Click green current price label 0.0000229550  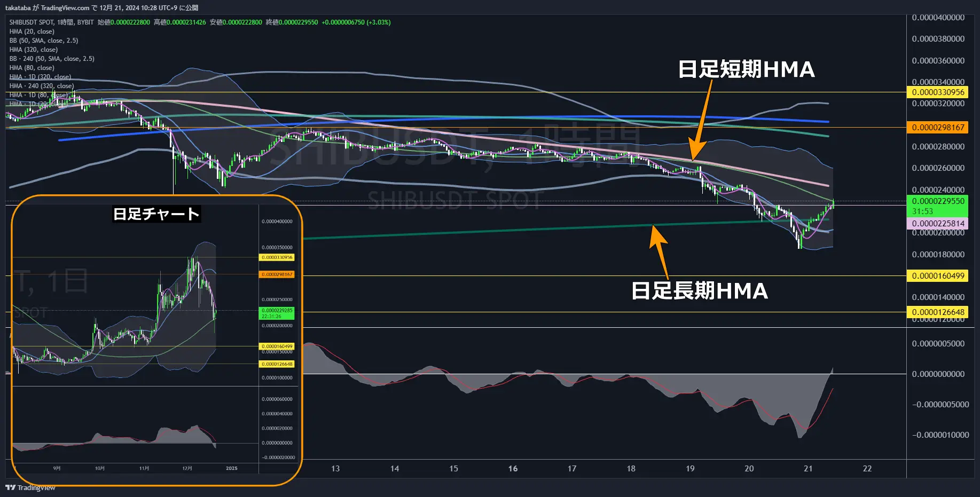tap(938, 201)
